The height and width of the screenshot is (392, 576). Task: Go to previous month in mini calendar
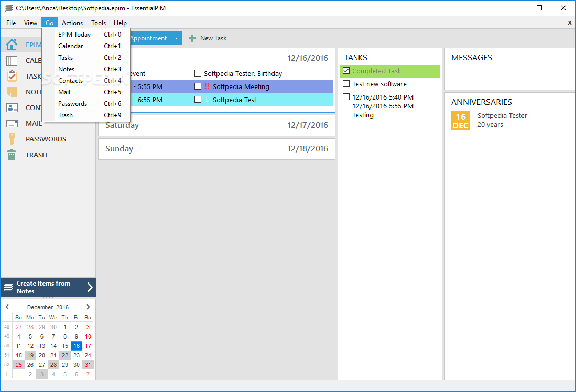7,307
